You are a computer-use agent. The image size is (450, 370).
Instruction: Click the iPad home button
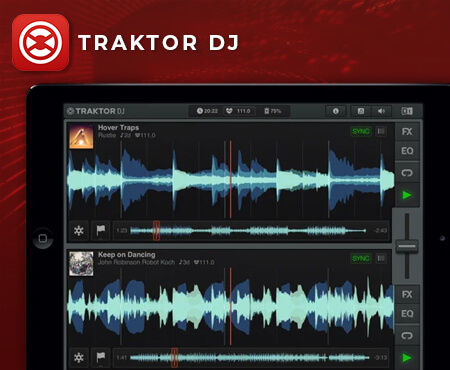pyautogui.click(x=43, y=238)
